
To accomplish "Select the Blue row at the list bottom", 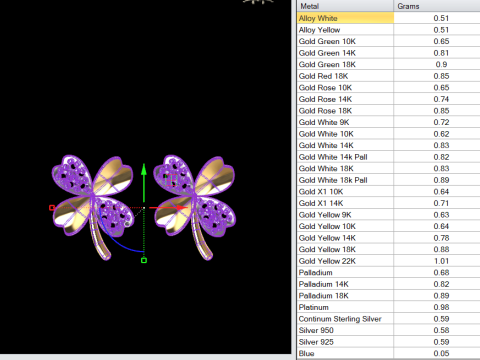I will [388, 353].
